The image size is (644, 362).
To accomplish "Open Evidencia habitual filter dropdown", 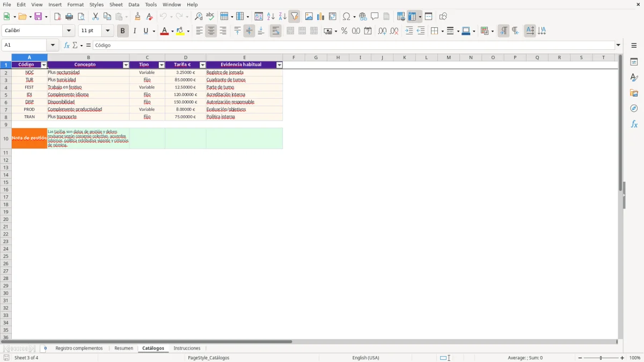I will point(280,65).
